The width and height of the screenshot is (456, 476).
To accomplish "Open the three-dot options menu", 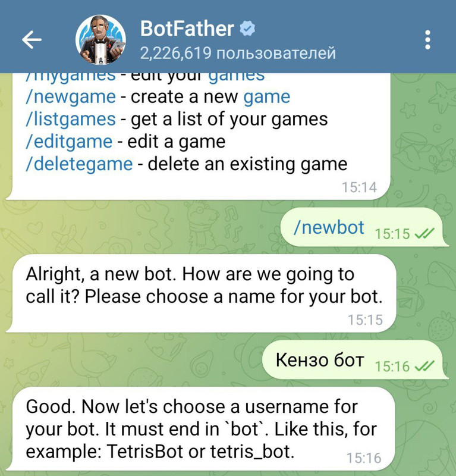I will 427,39.
